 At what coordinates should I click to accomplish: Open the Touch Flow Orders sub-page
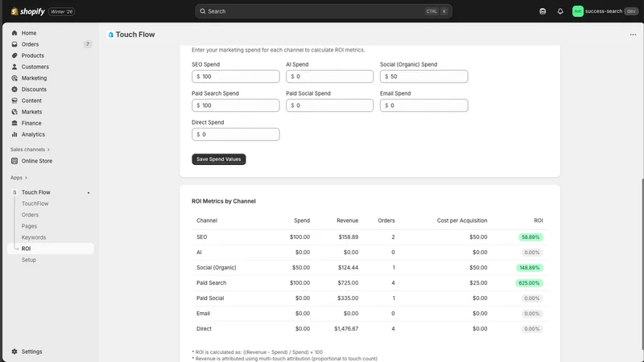click(x=30, y=215)
